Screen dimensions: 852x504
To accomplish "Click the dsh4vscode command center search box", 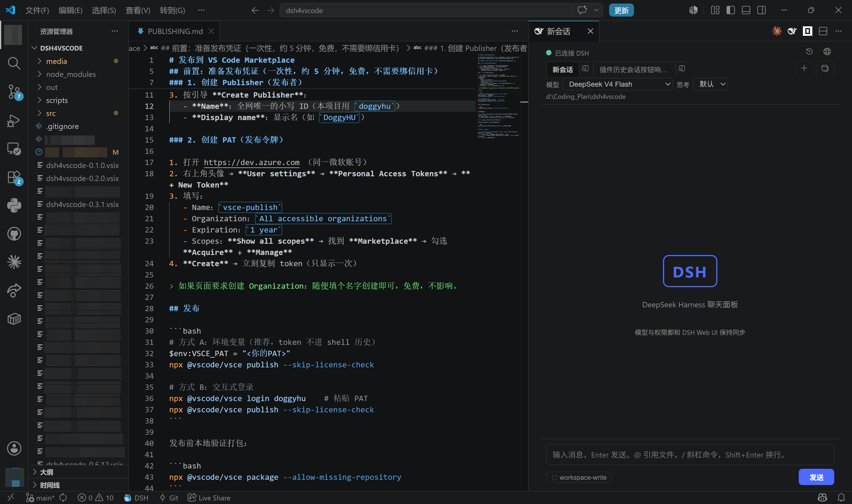I will point(426,11).
